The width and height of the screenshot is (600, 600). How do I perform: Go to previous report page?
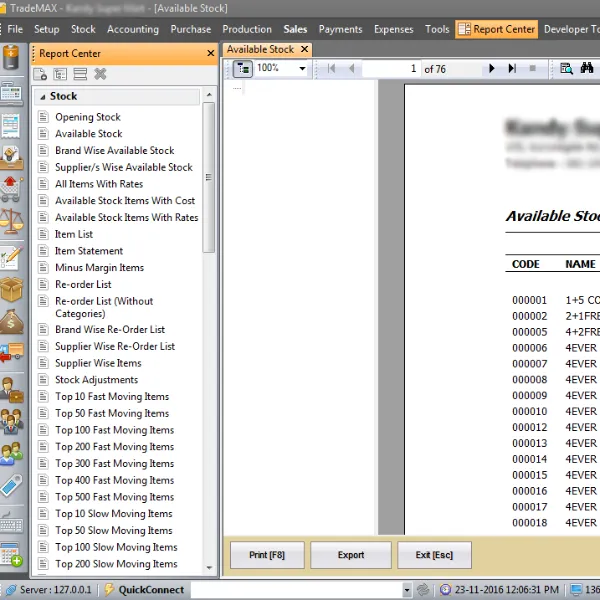coord(352,68)
